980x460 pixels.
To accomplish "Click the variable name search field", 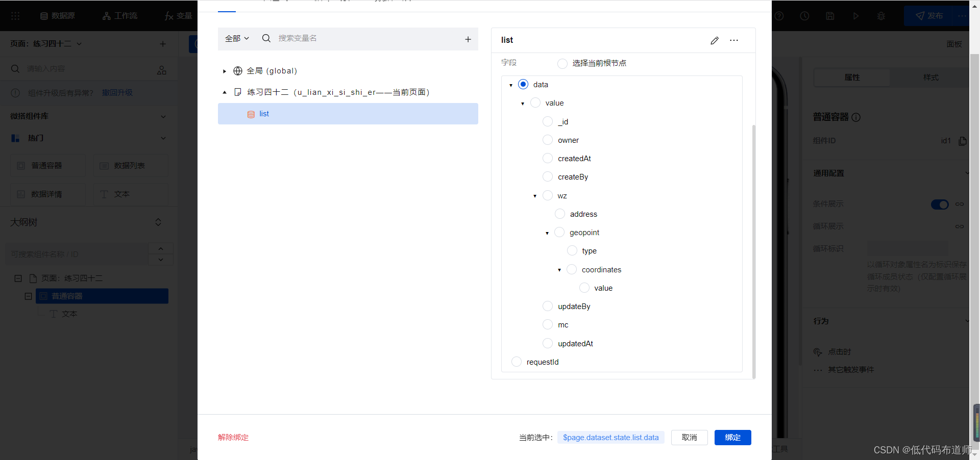I will 367,38.
